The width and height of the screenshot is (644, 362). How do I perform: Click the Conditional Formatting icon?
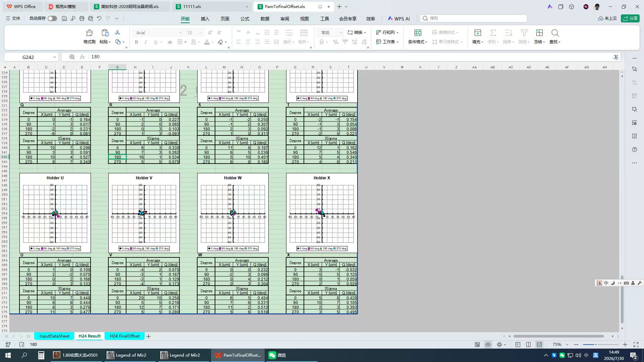[x=418, y=33]
